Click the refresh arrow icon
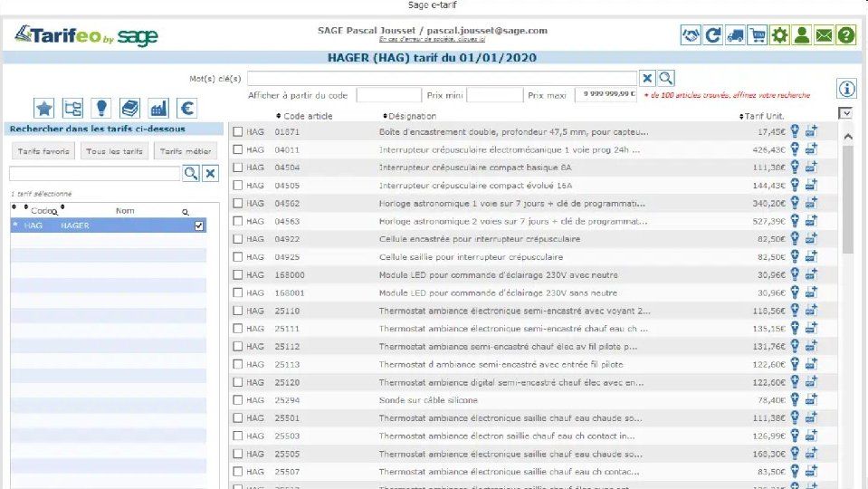Screen dimensions: 868x489 tap(712, 35)
